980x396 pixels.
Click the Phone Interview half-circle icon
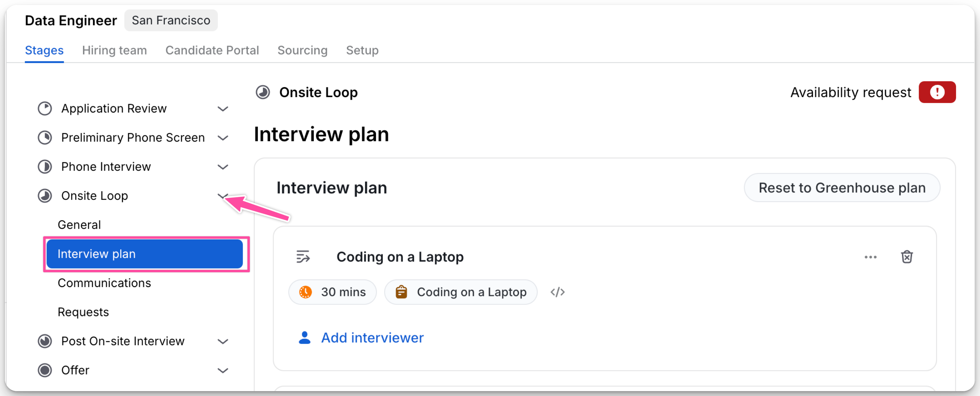tap(45, 167)
